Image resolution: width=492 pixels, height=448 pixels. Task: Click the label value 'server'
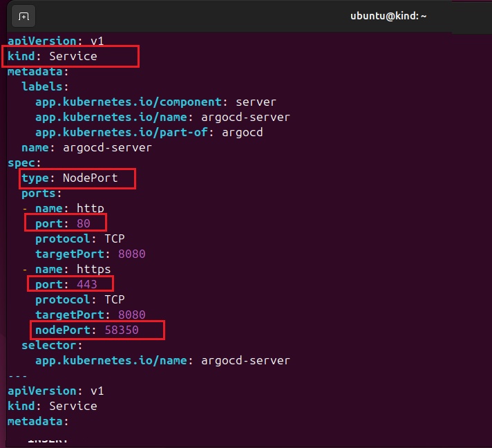256,102
